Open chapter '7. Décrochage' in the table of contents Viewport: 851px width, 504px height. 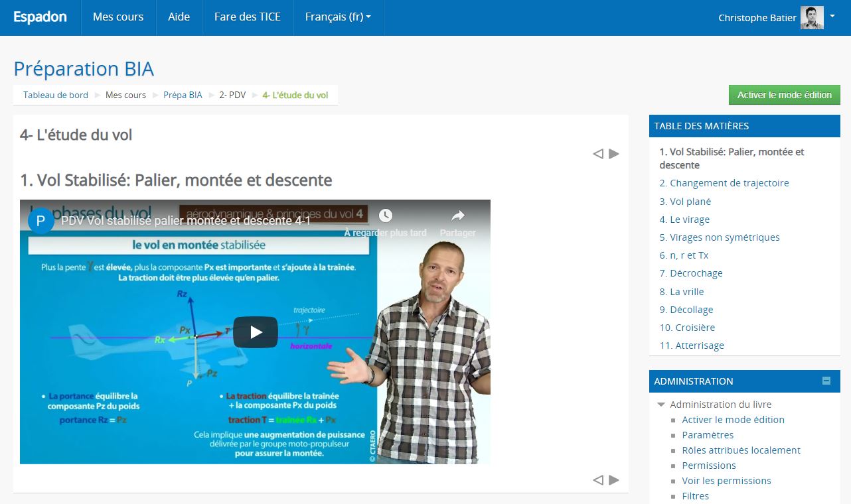click(691, 273)
